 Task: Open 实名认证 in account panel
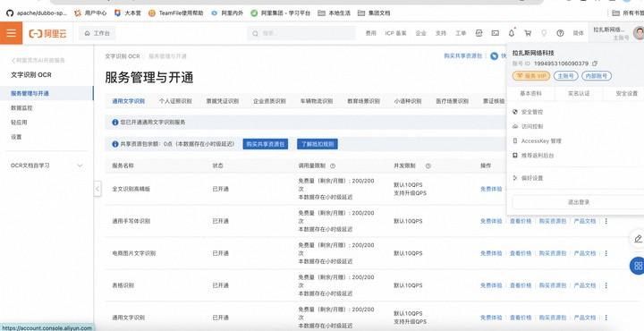coord(579,94)
